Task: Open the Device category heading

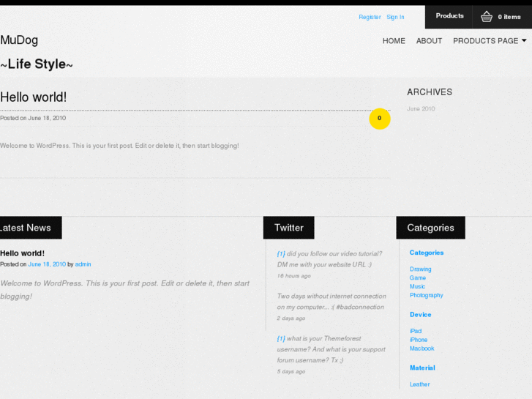Action: [x=420, y=315]
